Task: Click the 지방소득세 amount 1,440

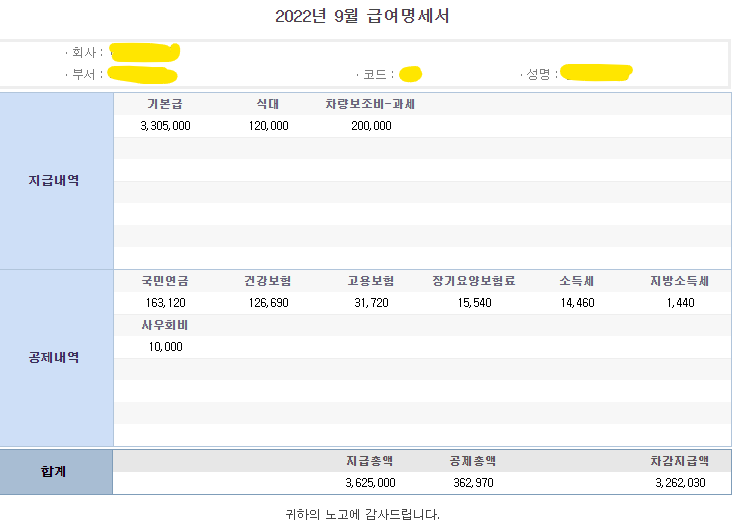Action: pyautogui.click(x=680, y=303)
